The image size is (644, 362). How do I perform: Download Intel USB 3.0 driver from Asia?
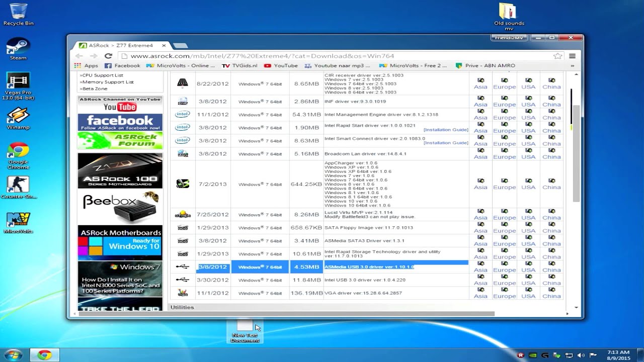pyautogui.click(x=480, y=280)
